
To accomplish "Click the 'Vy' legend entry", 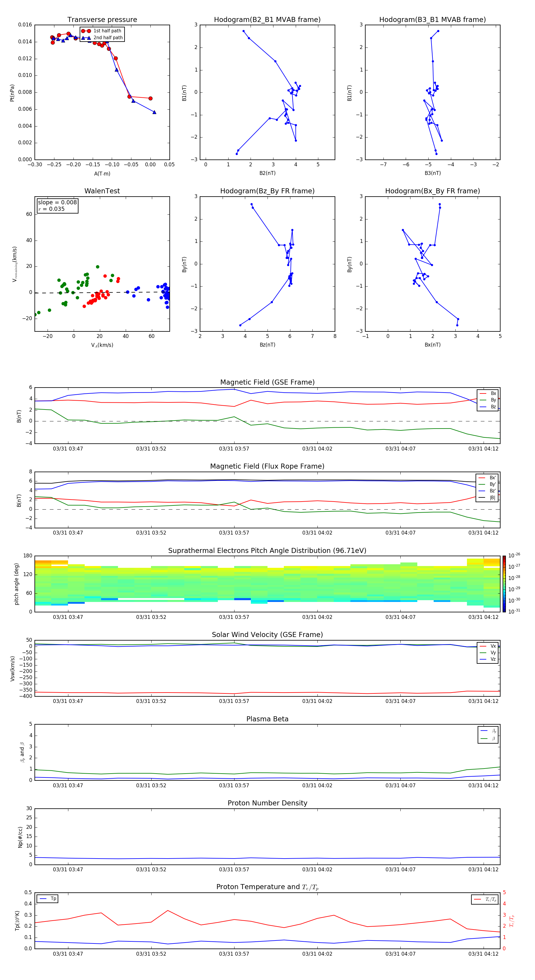I will click(x=488, y=652).
